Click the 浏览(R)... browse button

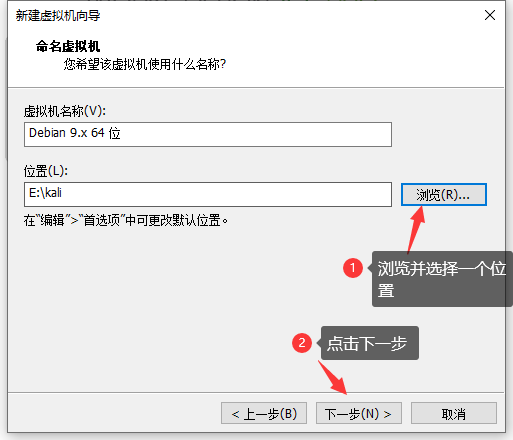(444, 194)
